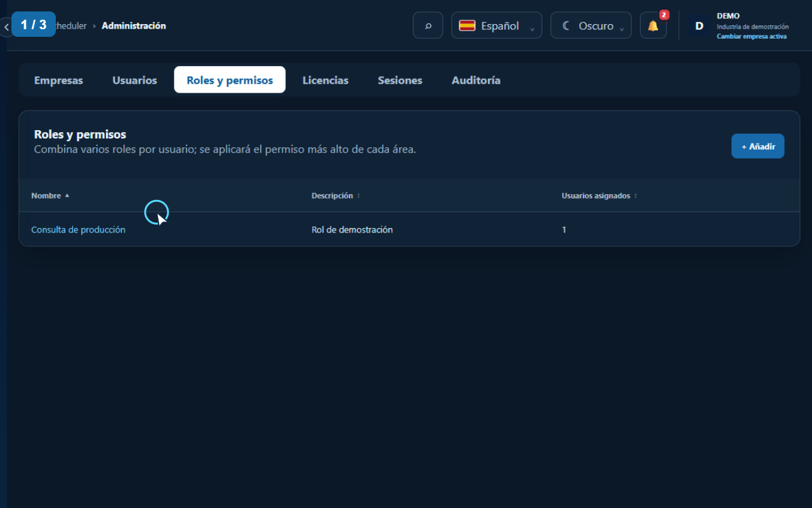The width and height of the screenshot is (812, 508).
Task: Click assigned users count 1
Action: pyautogui.click(x=564, y=230)
